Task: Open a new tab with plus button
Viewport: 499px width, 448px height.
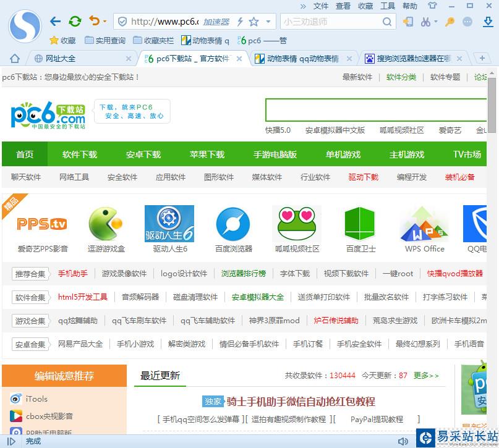Action: coord(482,58)
